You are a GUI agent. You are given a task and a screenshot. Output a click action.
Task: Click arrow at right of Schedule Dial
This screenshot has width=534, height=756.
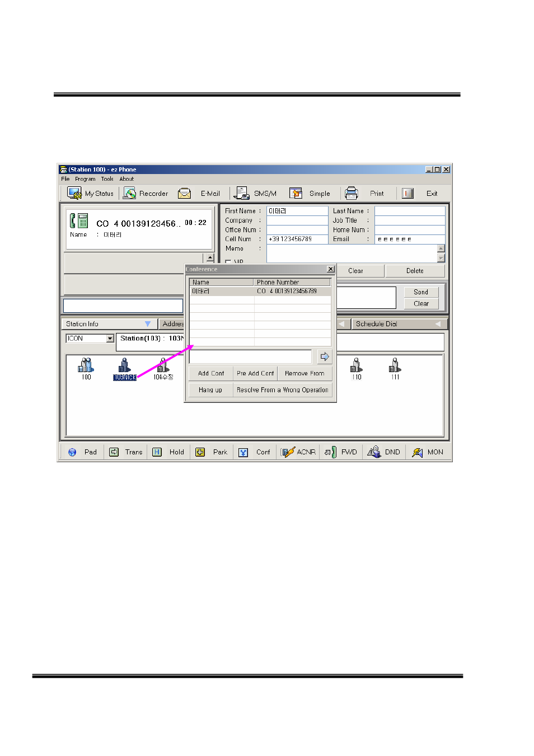(438, 324)
